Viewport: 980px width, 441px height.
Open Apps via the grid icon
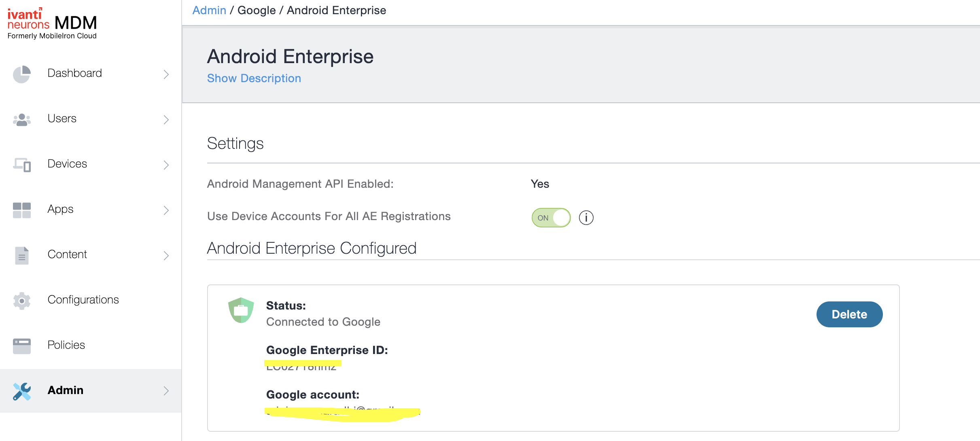[x=21, y=210]
